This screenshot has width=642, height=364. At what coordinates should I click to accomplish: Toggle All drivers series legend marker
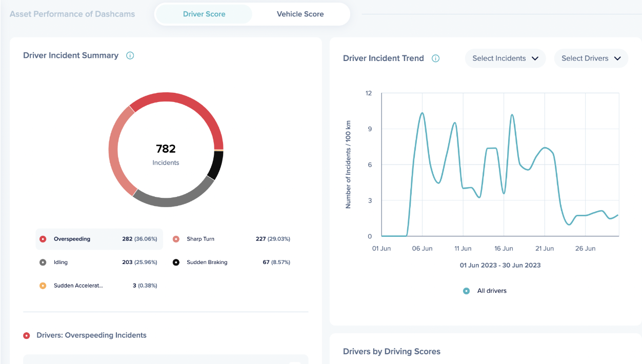466,291
